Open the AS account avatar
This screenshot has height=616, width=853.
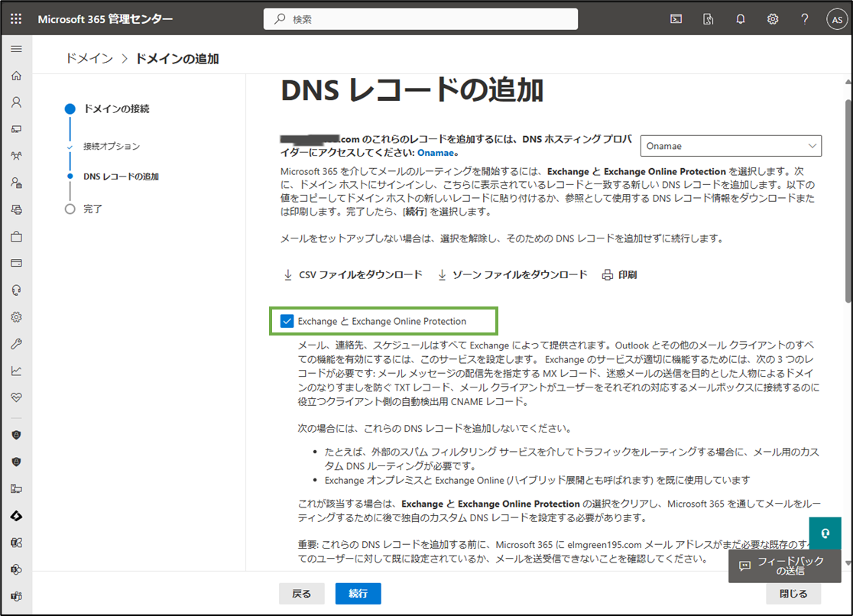click(837, 20)
